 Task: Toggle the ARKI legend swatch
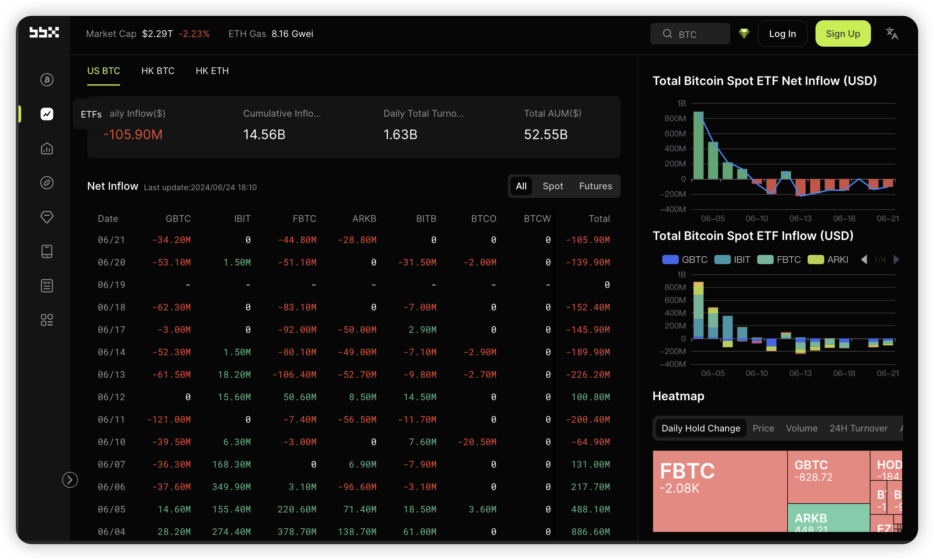[815, 260]
